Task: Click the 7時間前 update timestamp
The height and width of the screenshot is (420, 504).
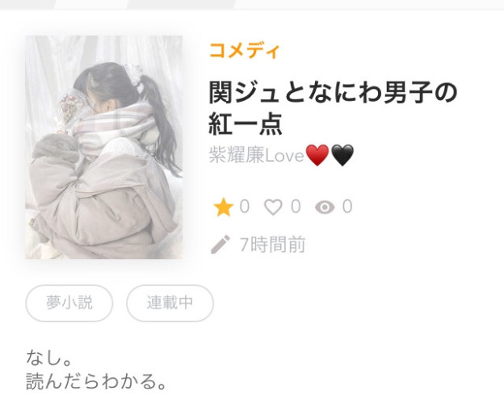Action: [272, 245]
